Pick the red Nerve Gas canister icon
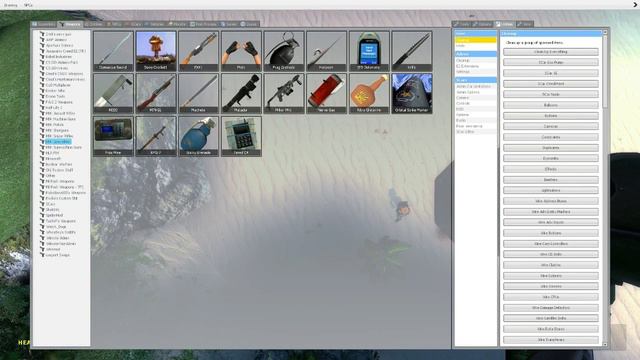The width and height of the screenshot is (640, 360). [x=326, y=93]
